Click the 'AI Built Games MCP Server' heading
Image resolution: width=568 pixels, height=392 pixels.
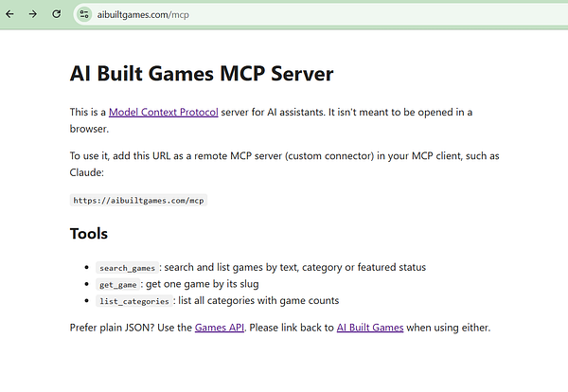tap(202, 74)
